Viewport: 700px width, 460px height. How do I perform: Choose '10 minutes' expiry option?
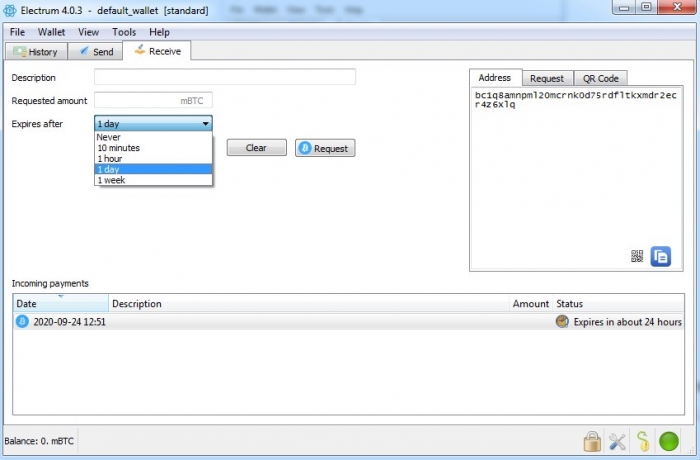(x=153, y=148)
